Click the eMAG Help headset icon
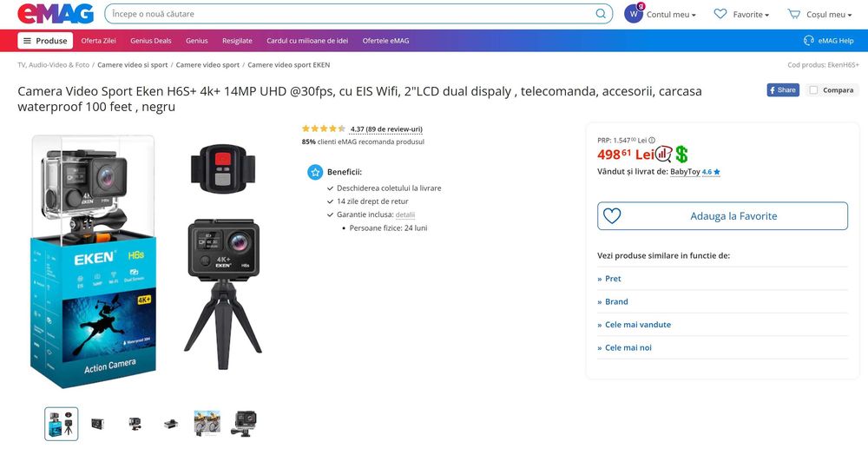This screenshot has width=868, height=455. pyautogui.click(x=809, y=41)
